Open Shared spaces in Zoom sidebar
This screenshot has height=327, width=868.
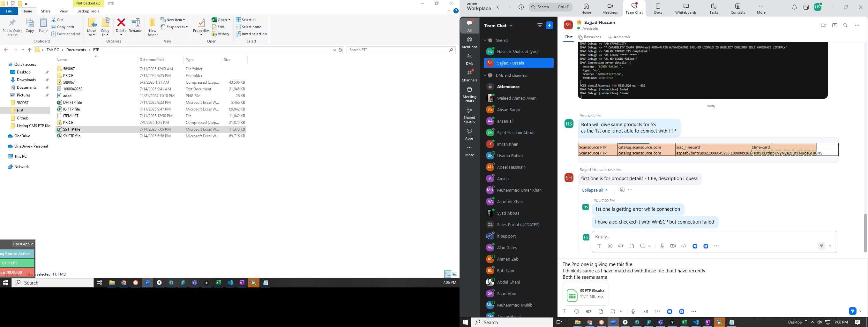[469, 115]
